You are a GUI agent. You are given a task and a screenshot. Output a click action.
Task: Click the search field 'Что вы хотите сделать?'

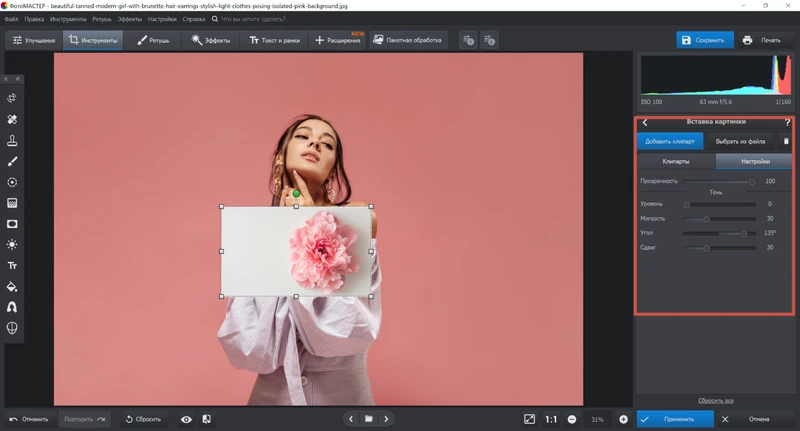253,19
